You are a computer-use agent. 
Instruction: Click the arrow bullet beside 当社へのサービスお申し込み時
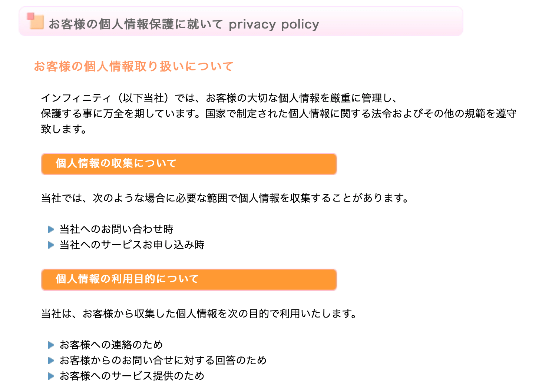(51, 245)
